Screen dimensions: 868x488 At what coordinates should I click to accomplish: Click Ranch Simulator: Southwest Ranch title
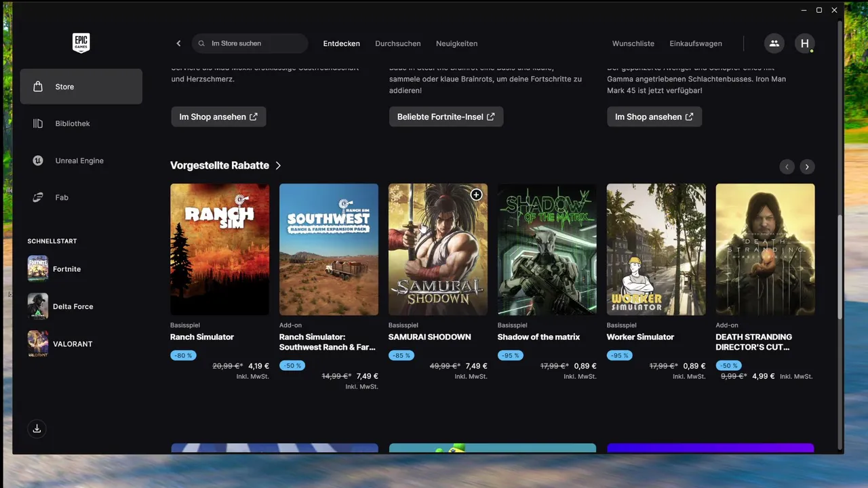328,342
